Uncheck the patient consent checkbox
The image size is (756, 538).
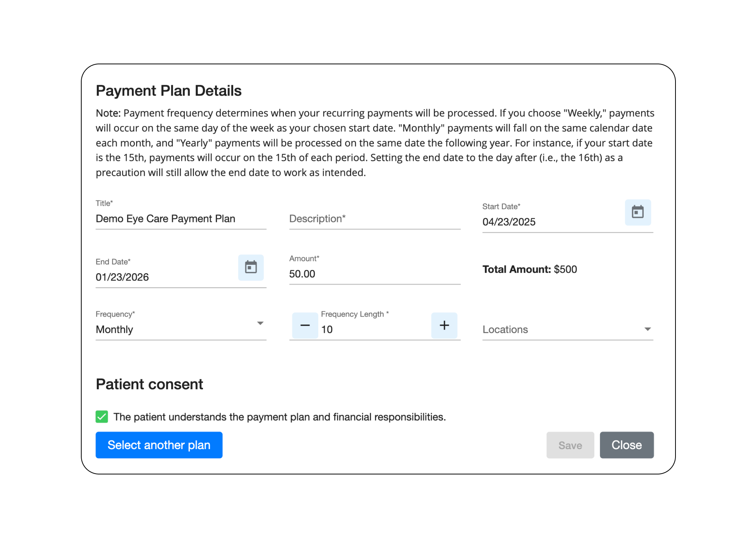coord(102,417)
